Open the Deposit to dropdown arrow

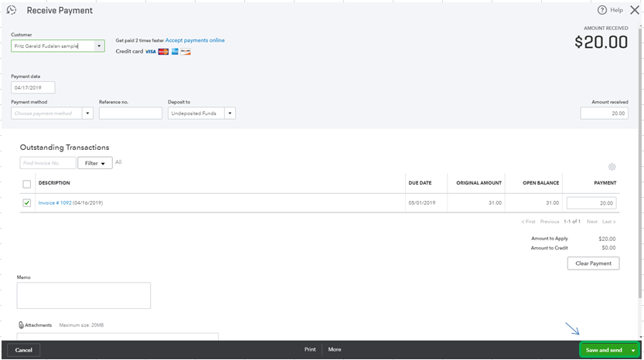click(x=230, y=114)
